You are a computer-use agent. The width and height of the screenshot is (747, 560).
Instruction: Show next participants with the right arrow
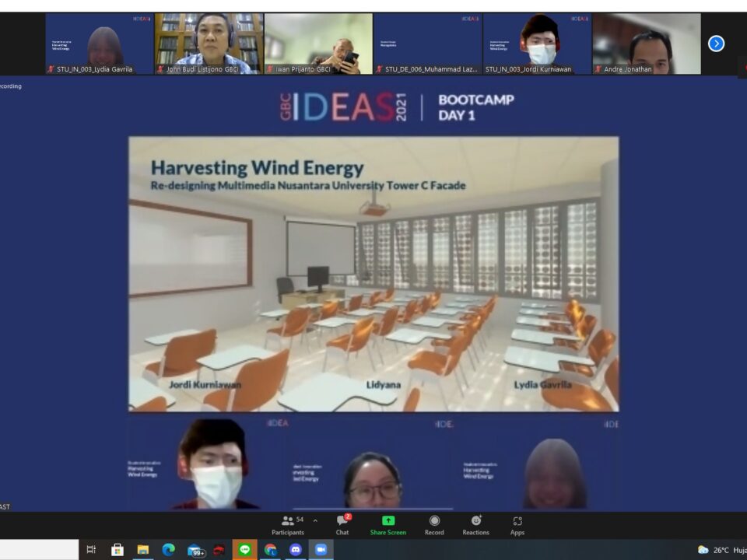click(716, 44)
